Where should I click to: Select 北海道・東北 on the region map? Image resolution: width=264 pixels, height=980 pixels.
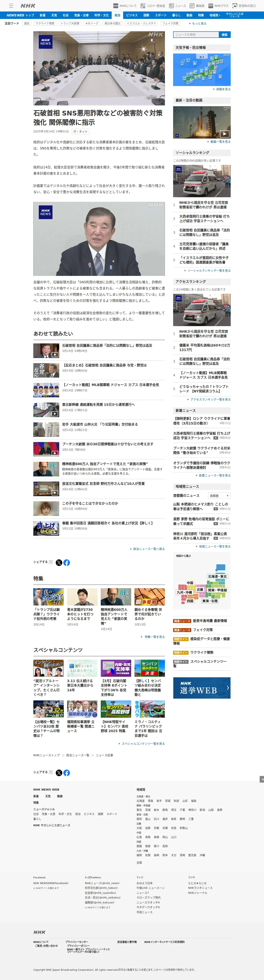[217, 576]
